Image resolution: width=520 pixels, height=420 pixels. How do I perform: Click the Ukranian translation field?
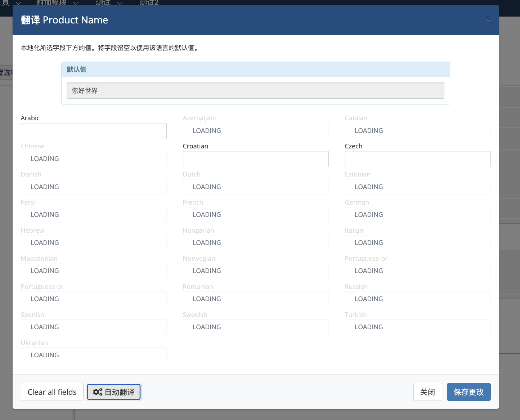94,355
